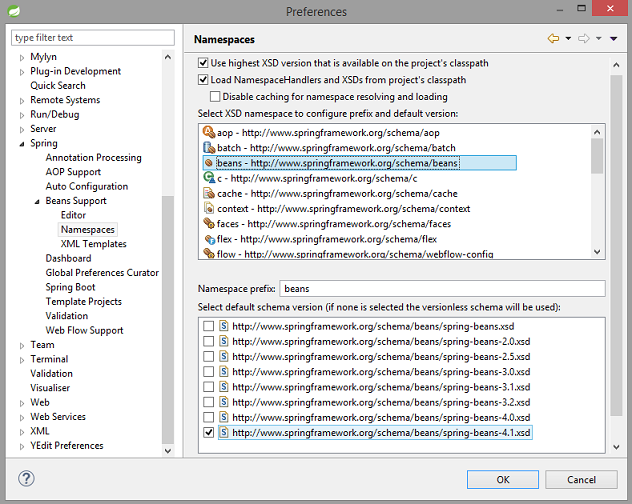Click the namespace list scrollbar thumb
This screenshot has height=504, width=632.
click(x=597, y=156)
